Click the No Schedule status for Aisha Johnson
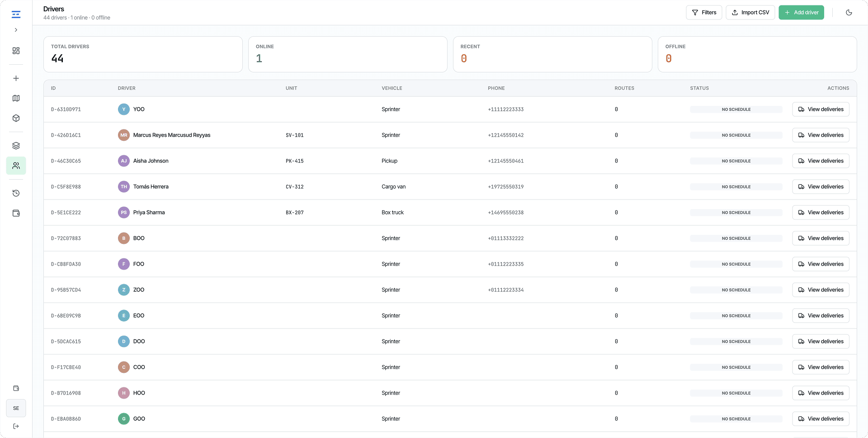868x438 pixels. point(736,161)
